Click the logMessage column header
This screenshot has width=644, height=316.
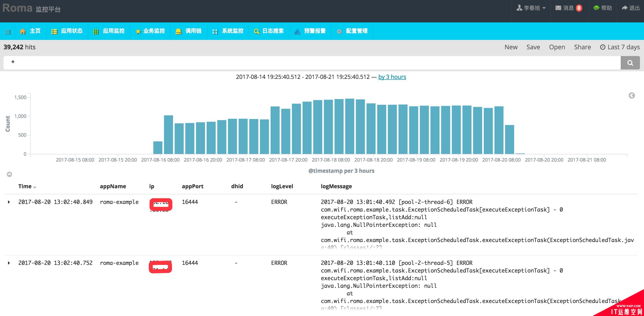point(336,186)
